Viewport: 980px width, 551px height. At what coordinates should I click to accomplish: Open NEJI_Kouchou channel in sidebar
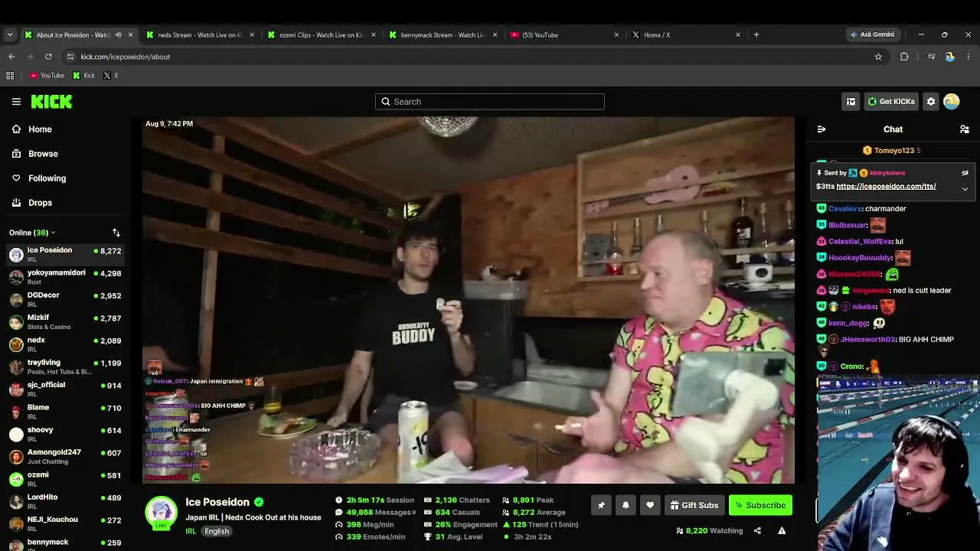pos(65,523)
